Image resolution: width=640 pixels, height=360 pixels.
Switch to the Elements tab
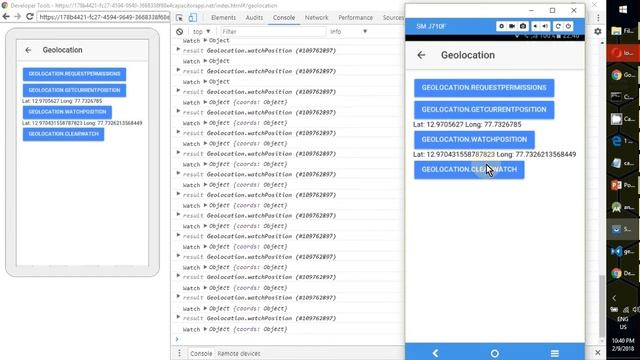point(223,18)
